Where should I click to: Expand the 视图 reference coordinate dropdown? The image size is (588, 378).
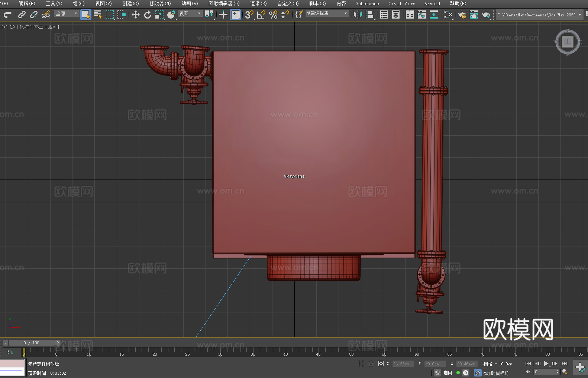(190, 13)
